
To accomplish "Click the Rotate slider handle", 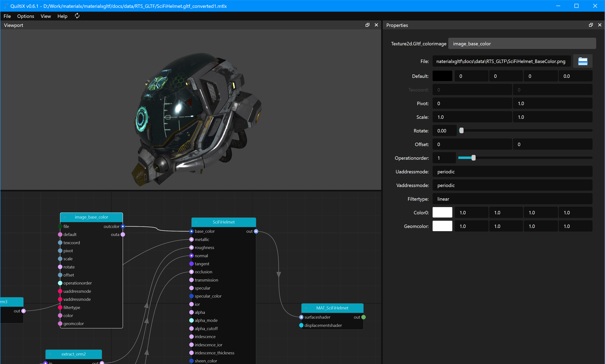I will coord(461,131).
